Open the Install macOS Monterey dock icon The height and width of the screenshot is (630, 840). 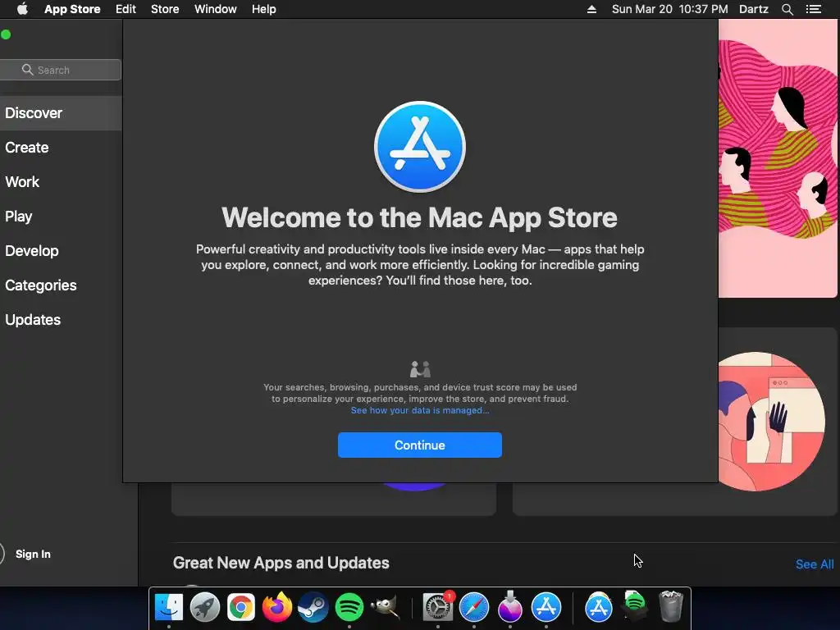(x=510, y=607)
